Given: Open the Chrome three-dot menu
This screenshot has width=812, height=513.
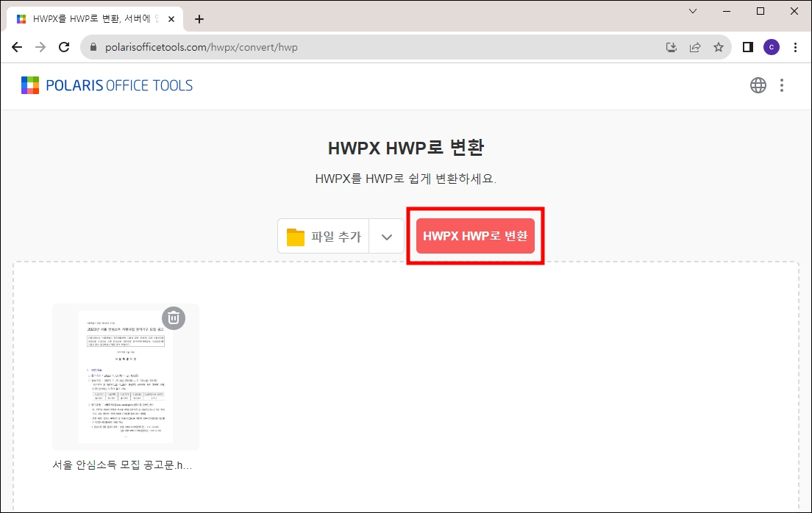Looking at the screenshot, I should [795, 47].
